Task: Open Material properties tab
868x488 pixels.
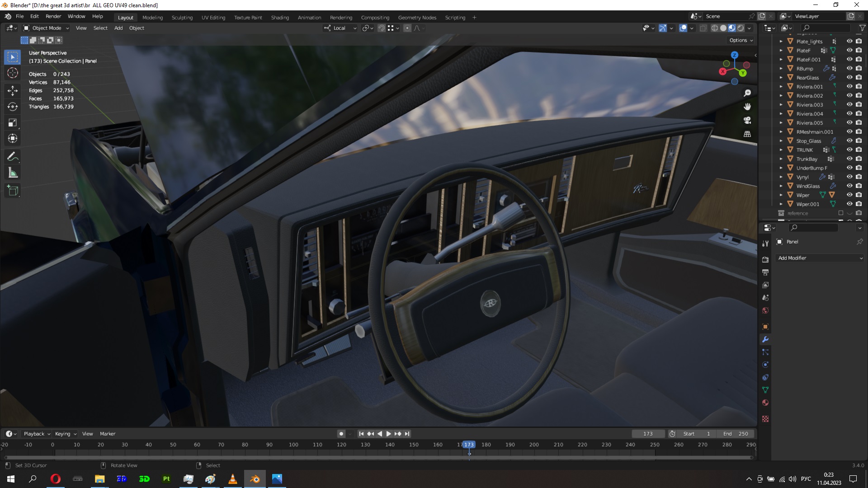Action: coord(765,403)
